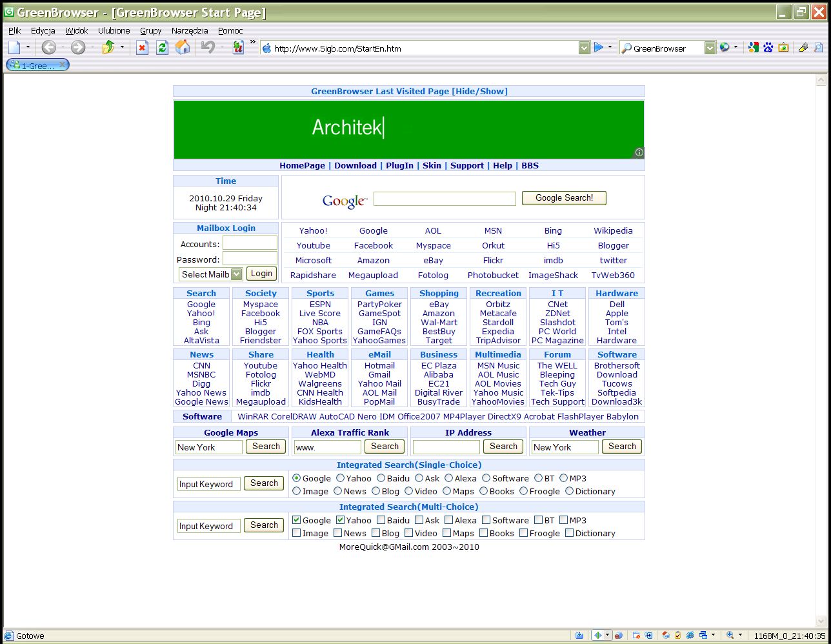Screen dimensions: 831x644
Task: Click the page scrollbar down arrow
Action: (821, 621)
